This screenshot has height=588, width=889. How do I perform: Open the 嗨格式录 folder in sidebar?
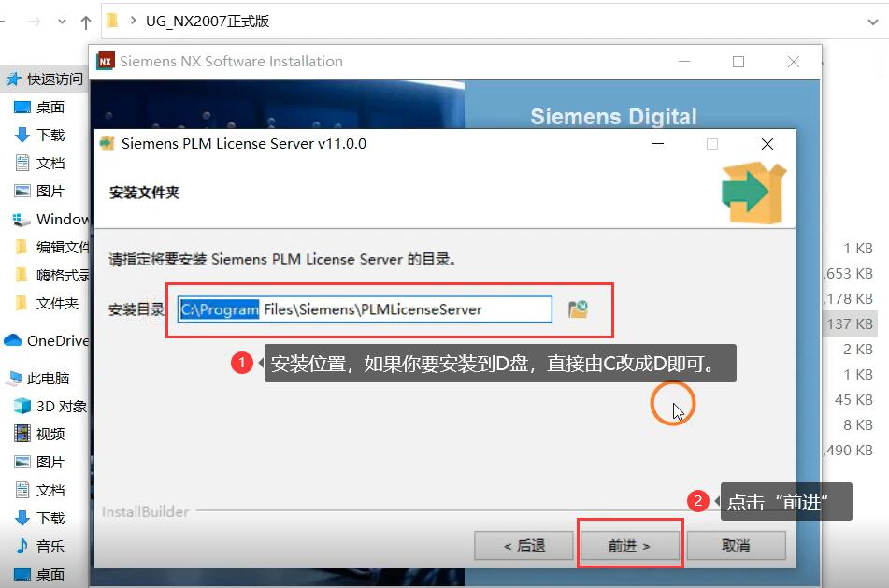[x=51, y=275]
